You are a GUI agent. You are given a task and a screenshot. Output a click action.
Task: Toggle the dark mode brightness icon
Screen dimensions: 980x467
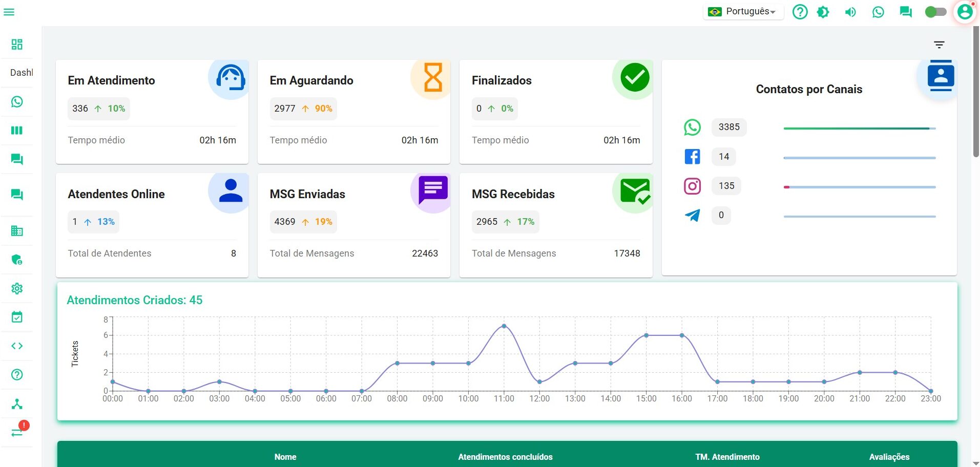pos(823,12)
